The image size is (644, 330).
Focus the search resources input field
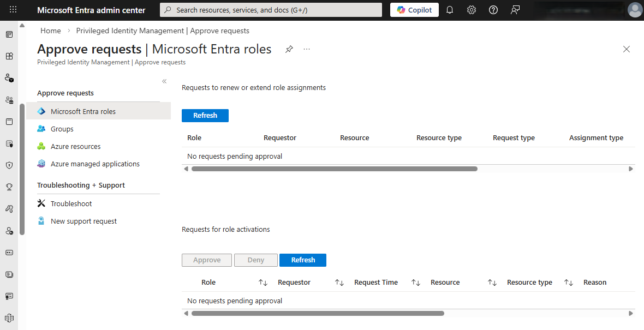point(271,10)
